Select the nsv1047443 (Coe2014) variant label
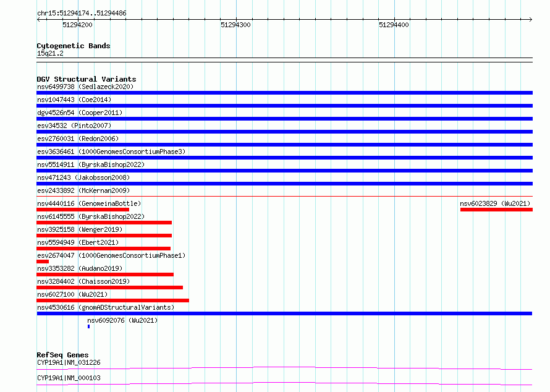550x392 pixels. point(74,100)
